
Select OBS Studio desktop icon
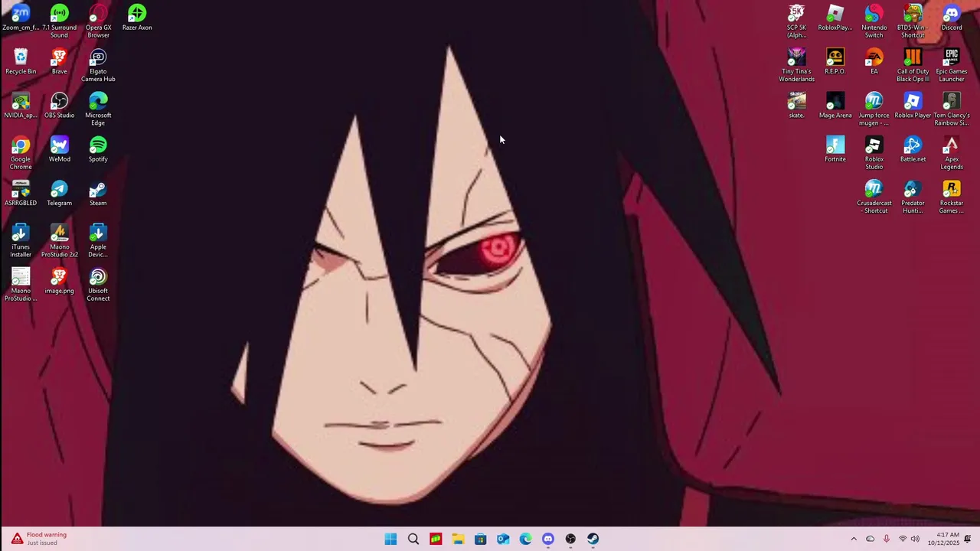(x=59, y=106)
